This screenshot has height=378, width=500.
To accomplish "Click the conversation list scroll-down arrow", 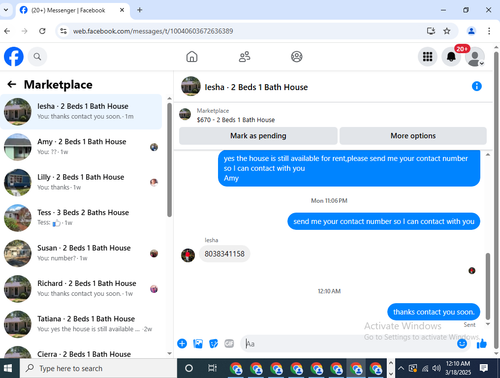I will (169, 353).
